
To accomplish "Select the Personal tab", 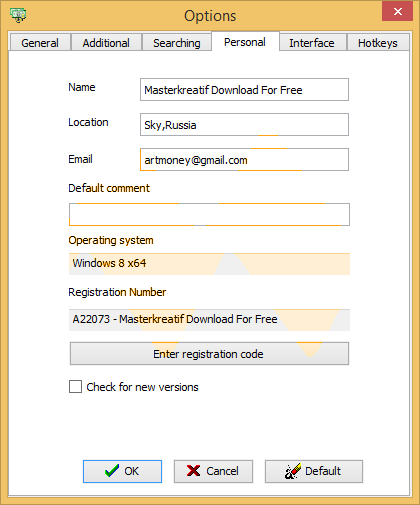I will (x=245, y=42).
